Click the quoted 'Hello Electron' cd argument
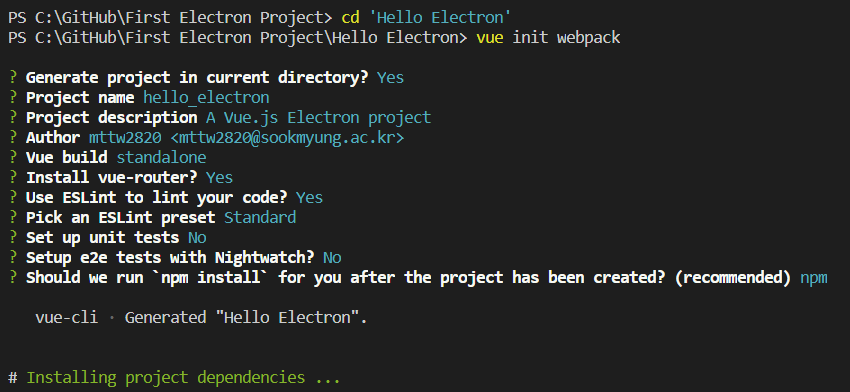This screenshot has height=392, width=850. (x=440, y=18)
